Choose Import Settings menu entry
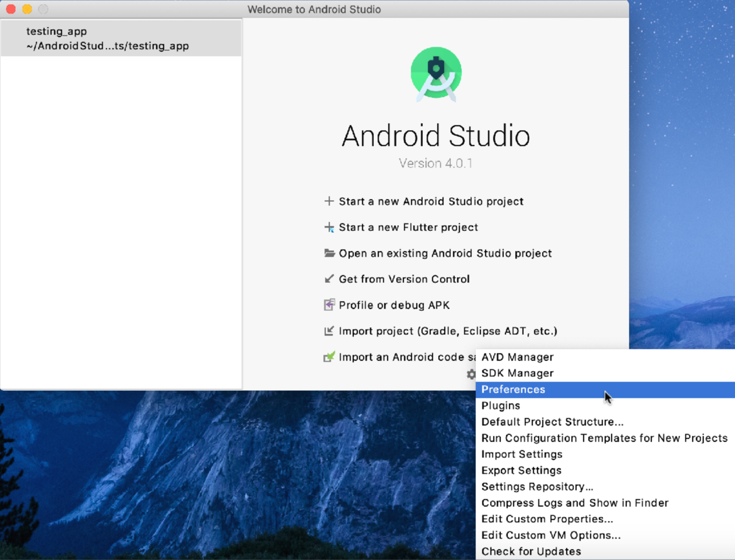 (605, 454)
